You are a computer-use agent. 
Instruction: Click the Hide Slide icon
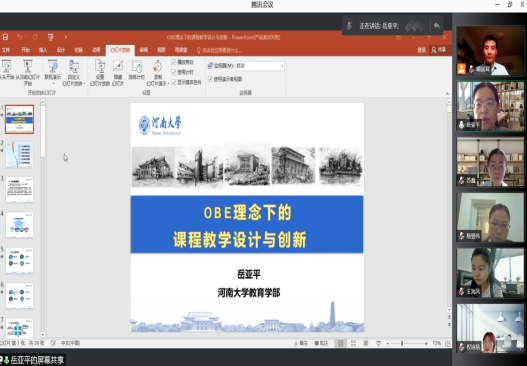coord(118,73)
